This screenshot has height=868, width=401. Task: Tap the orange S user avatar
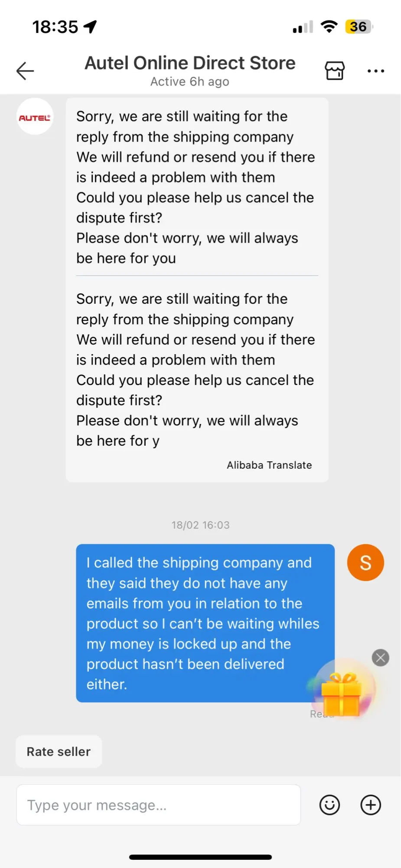365,562
